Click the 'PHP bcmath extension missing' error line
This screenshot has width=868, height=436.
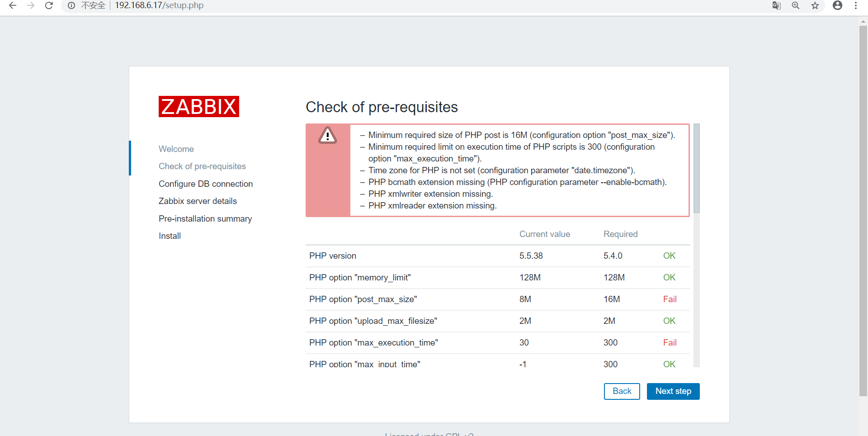pyautogui.click(x=518, y=182)
